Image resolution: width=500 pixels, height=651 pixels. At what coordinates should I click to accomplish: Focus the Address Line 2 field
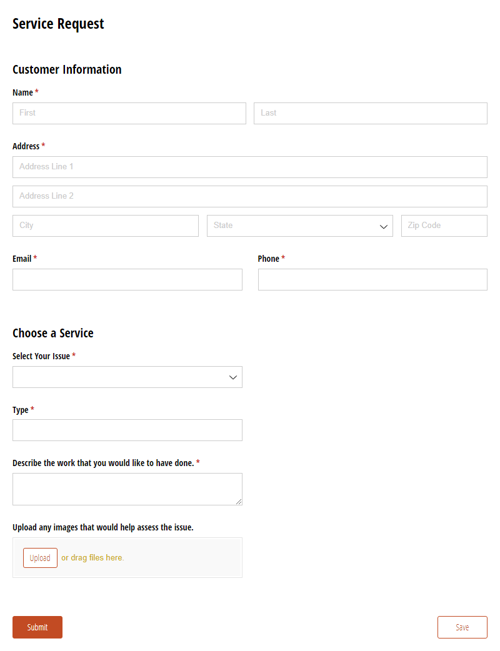point(250,196)
